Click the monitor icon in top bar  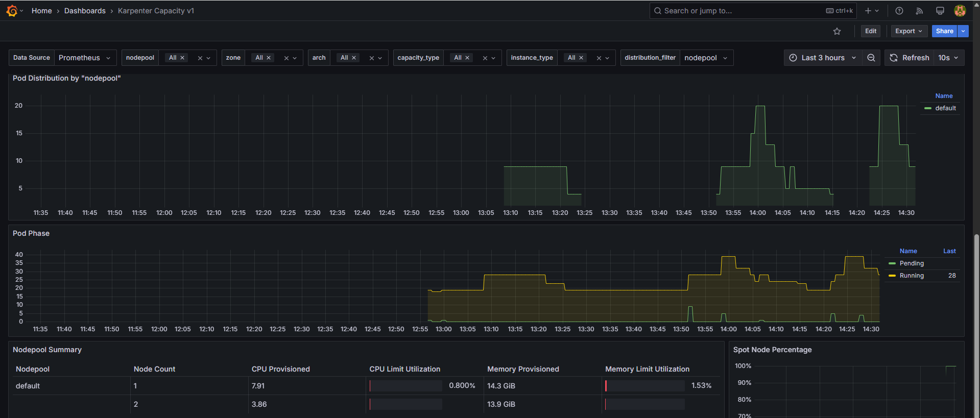pyautogui.click(x=940, y=11)
